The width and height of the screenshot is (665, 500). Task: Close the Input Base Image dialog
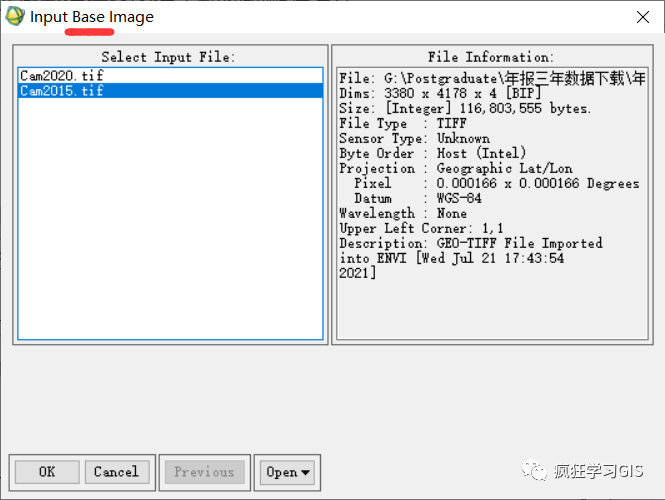tap(643, 17)
